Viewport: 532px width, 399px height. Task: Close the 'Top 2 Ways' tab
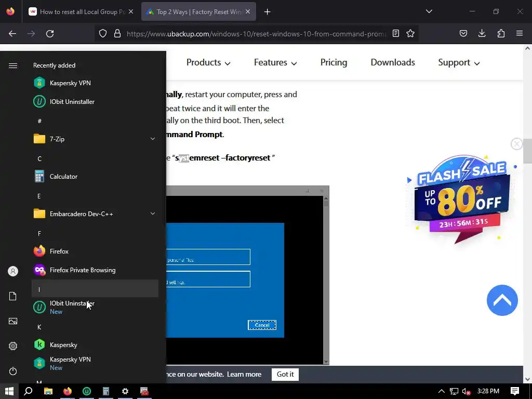click(x=248, y=12)
